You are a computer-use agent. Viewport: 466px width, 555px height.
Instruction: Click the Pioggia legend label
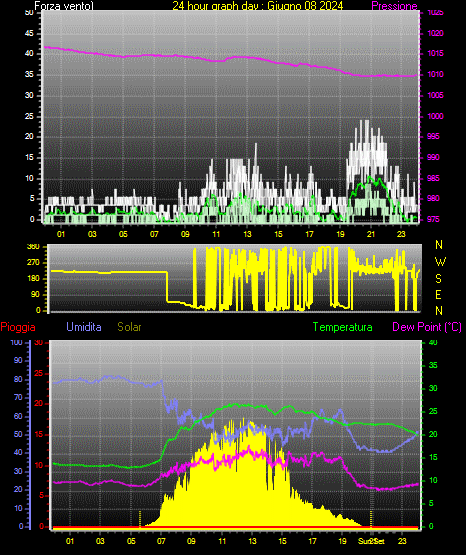click(18, 327)
